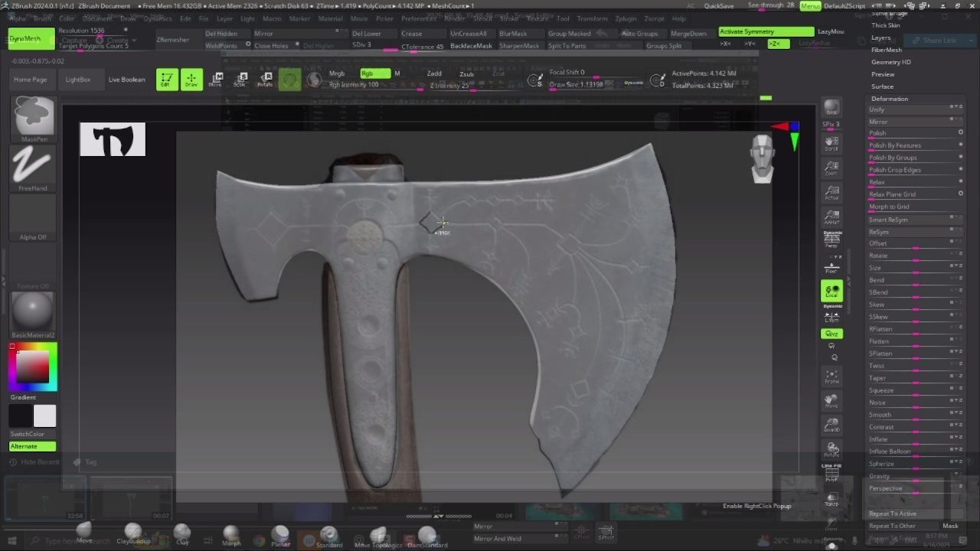
Task: Click the Rotate view icon
Action: tap(831, 450)
